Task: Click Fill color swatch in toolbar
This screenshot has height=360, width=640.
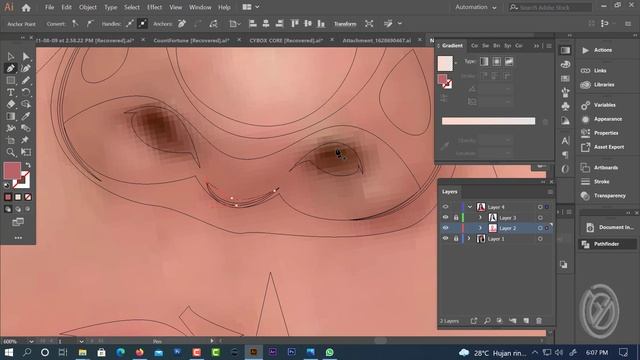Action: point(12,171)
